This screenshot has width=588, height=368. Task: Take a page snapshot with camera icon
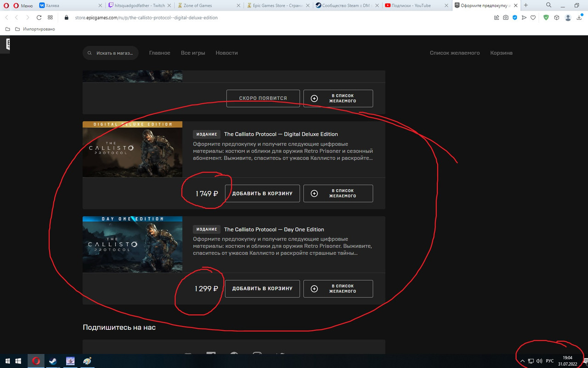point(505,17)
